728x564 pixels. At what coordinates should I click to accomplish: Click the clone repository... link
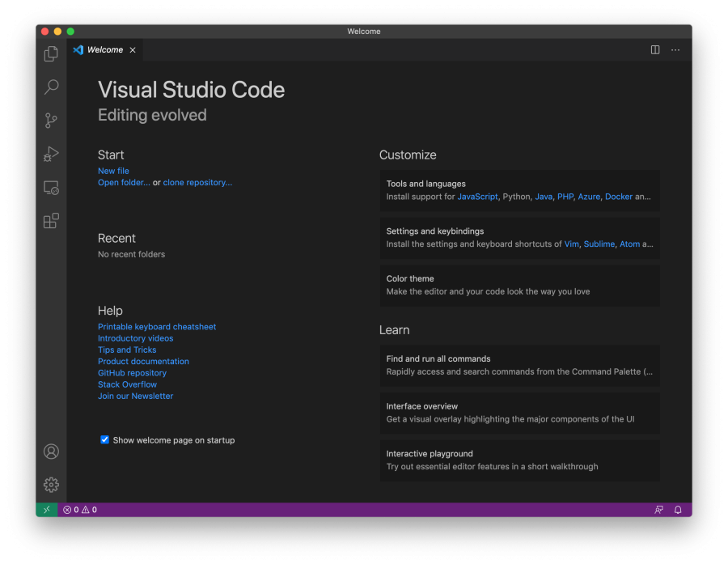point(197,182)
